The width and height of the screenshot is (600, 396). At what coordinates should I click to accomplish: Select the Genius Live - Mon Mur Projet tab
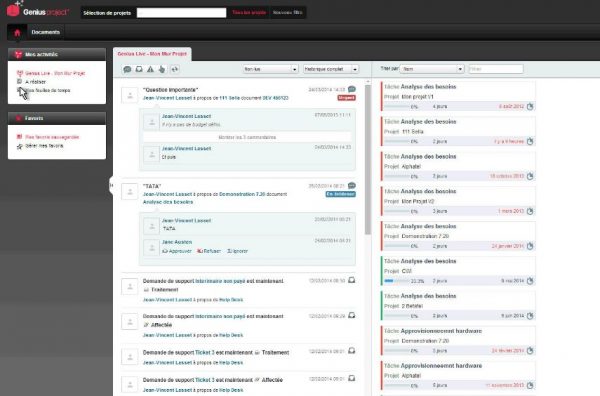(x=152, y=54)
